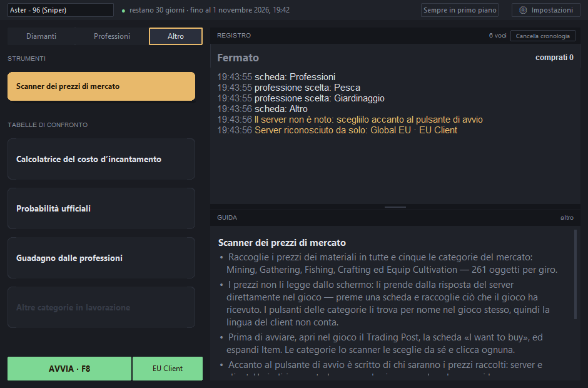Click log entry 'professione scelta: Giardinaggio'
588x388 pixels.
[320, 98]
